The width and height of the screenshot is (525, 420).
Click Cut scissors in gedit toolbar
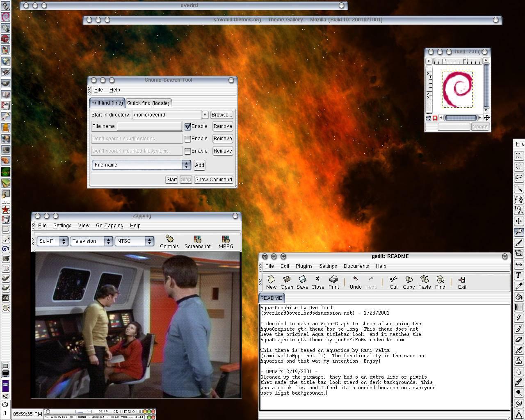point(393,282)
